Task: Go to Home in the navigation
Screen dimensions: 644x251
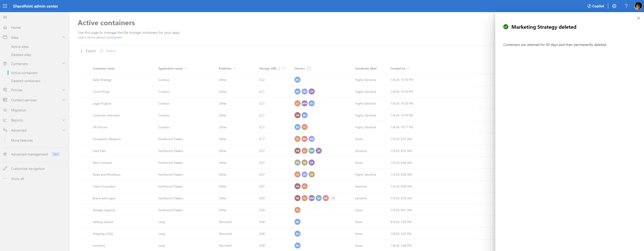Action: click(x=16, y=27)
